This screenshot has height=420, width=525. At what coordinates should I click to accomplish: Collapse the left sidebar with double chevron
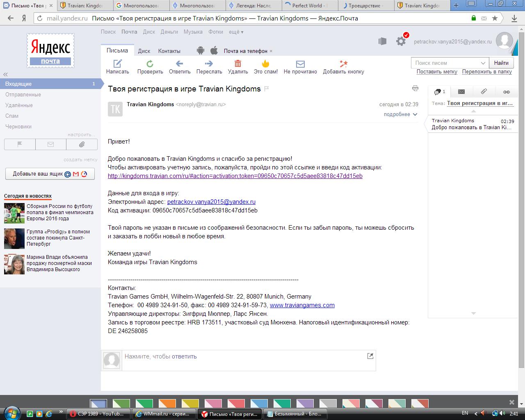pyautogui.click(x=6, y=74)
